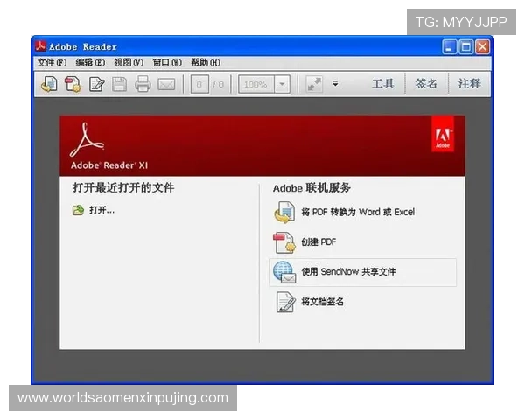Click the 创建 PDF document icon
This screenshot has height=420, width=525.
click(284, 243)
